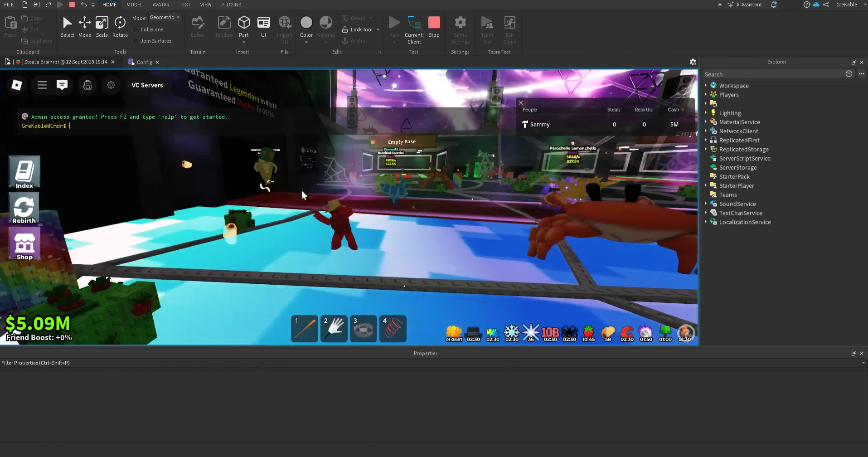
Task: Insert a new Part
Action: pos(244,23)
